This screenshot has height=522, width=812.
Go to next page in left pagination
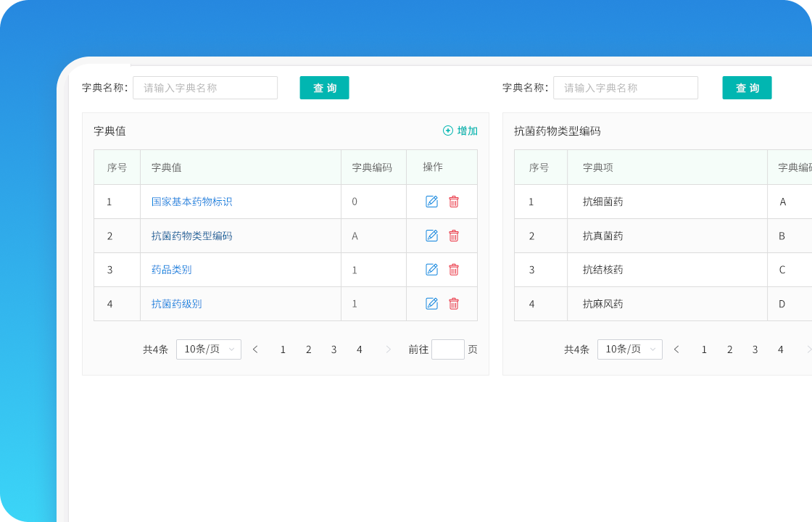click(x=389, y=349)
